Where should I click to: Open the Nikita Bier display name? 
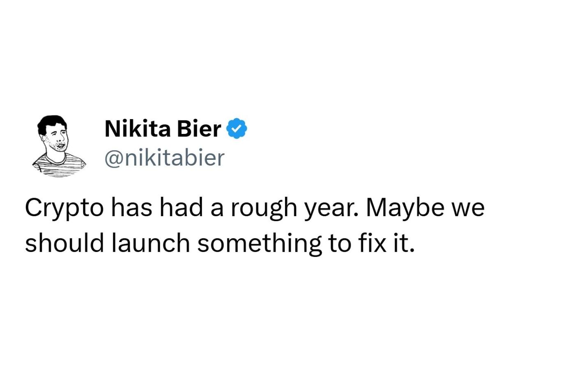point(163,129)
